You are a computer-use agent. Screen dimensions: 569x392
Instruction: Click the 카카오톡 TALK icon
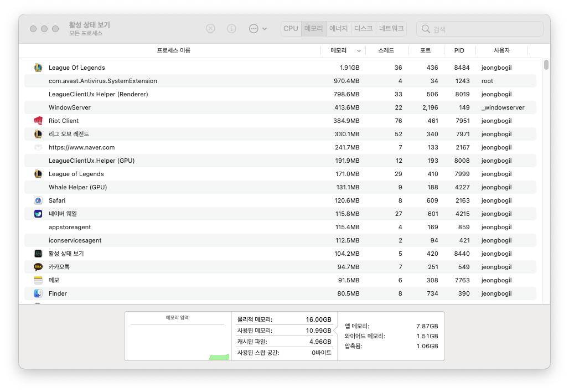(38, 267)
